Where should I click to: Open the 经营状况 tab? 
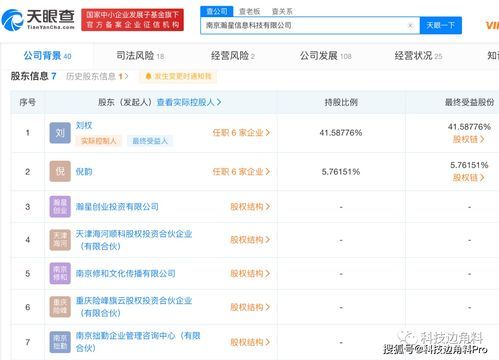[x=418, y=56]
